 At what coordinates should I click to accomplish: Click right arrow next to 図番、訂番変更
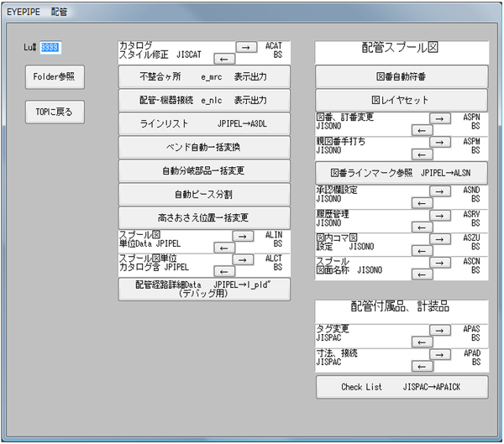pyautogui.click(x=441, y=118)
